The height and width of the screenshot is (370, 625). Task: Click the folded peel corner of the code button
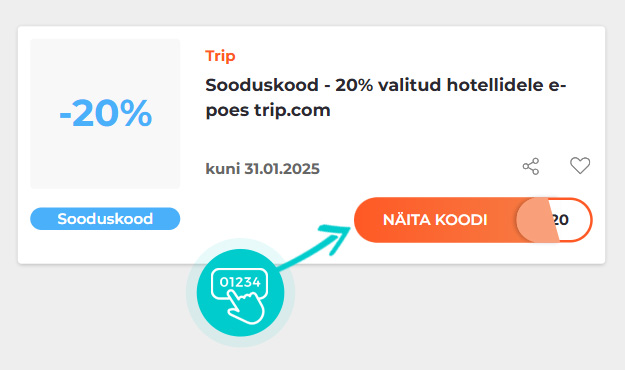[537, 220]
